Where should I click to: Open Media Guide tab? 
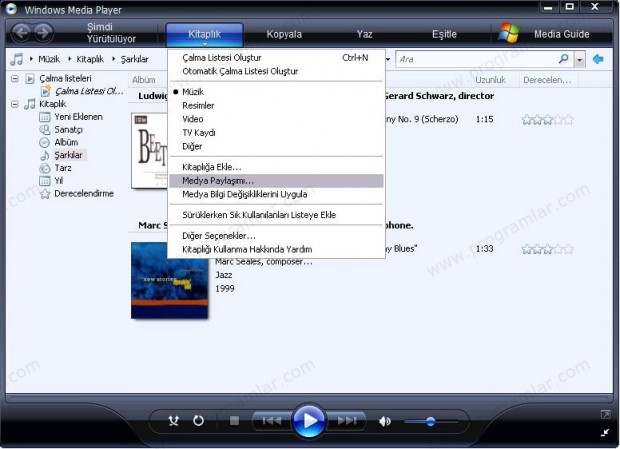(561, 34)
